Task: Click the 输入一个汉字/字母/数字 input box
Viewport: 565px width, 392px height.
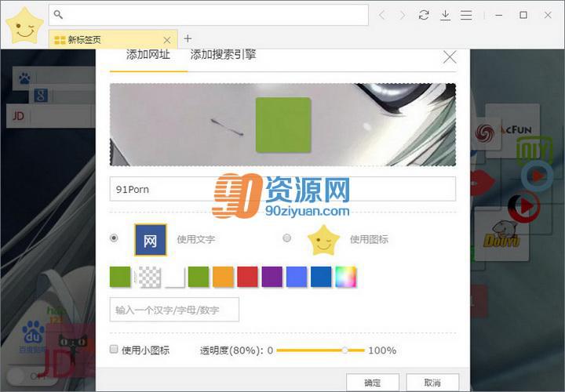Action: coord(174,310)
